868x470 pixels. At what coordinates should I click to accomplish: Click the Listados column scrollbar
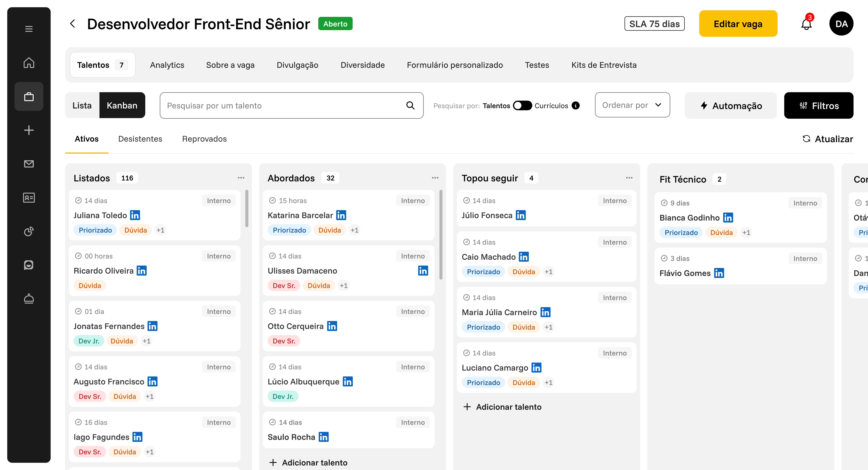247,208
